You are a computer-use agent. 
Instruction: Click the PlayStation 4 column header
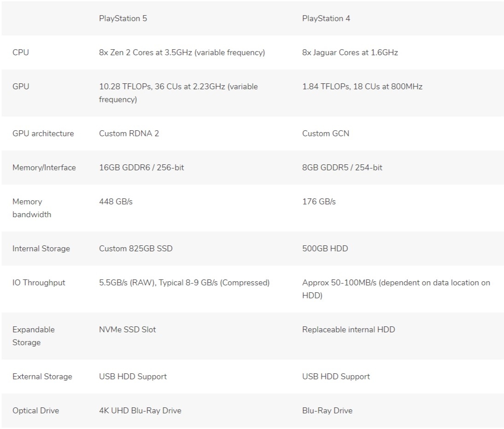click(326, 18)
